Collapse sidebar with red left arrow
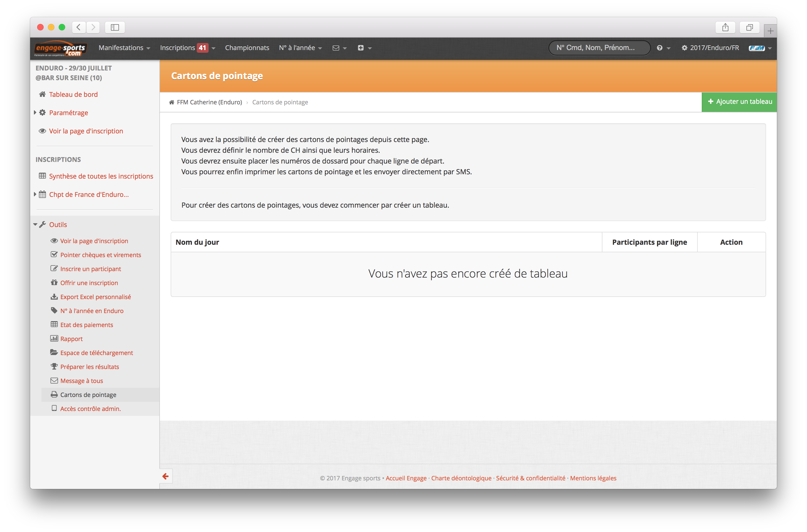The height and width of the screenshot is (532, 807). pyautogui.click(x=165, y=476)
